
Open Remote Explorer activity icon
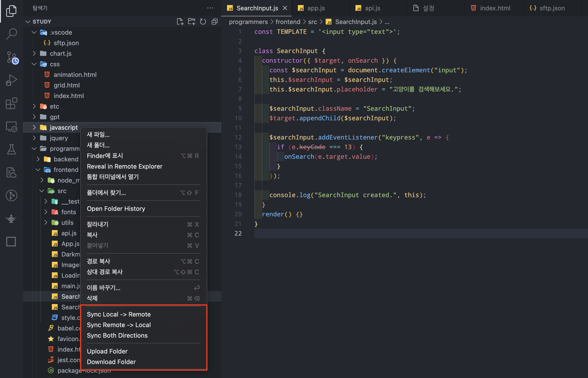11,127
